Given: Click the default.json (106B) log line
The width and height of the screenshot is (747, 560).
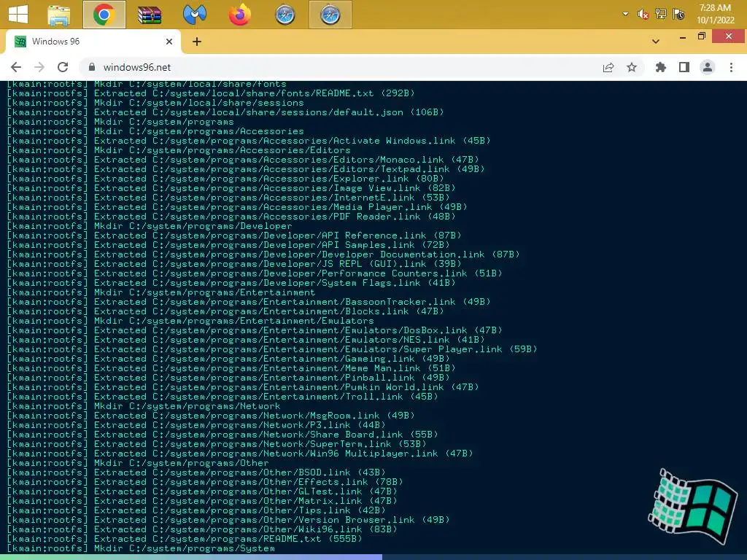Looking at the screenshot, I should (225, 112).
